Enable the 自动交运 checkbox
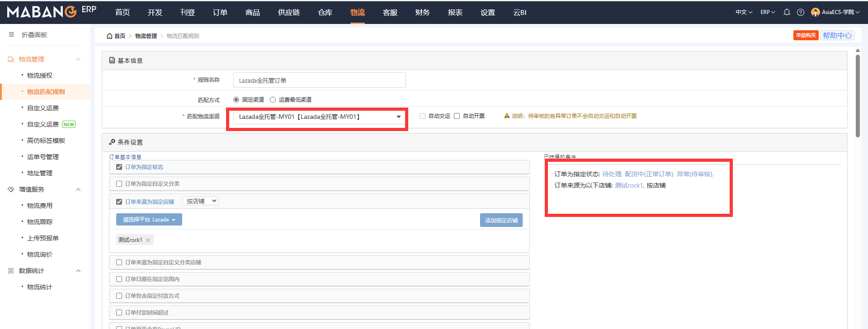This screenshot has height=329, width=868. [x=422, y=116]
